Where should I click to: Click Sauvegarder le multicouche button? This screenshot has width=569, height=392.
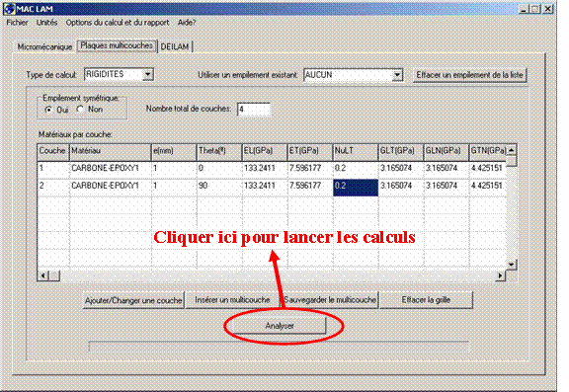click(330, 300)
